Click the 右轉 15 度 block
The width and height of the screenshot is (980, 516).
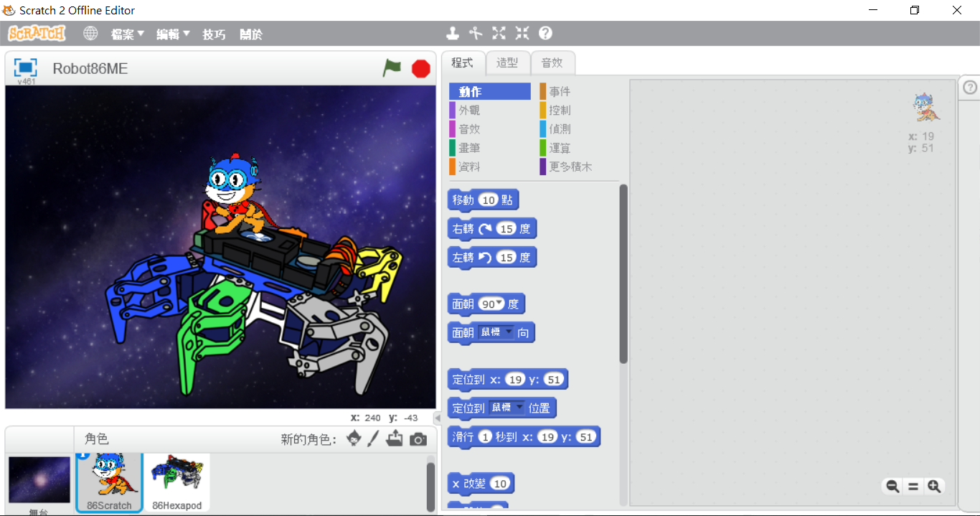click(x=492, y=229)
